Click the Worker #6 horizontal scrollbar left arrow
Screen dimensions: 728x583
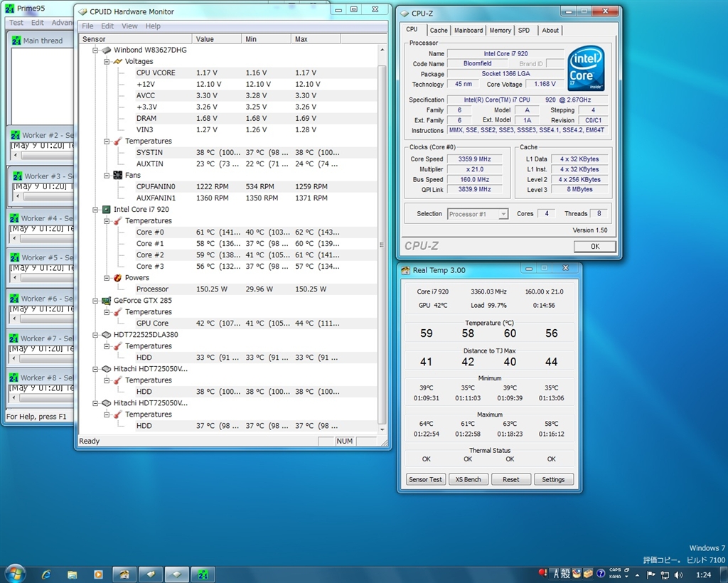click(x=14, y=319)
